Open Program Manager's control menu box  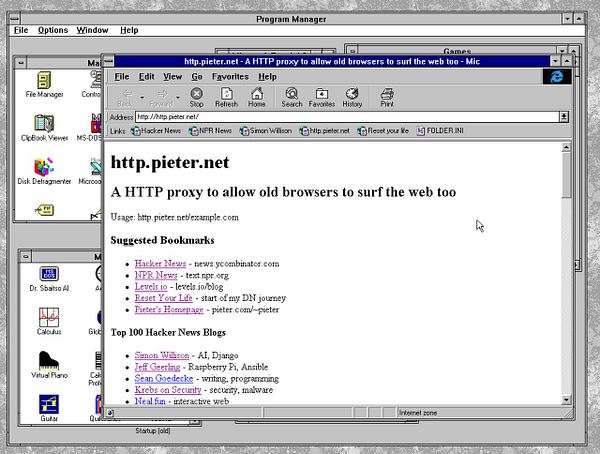click(x=15, y=19)
